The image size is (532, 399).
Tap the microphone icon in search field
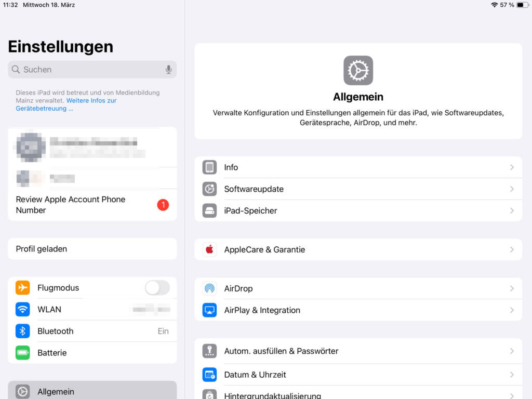tap(168, 70)
